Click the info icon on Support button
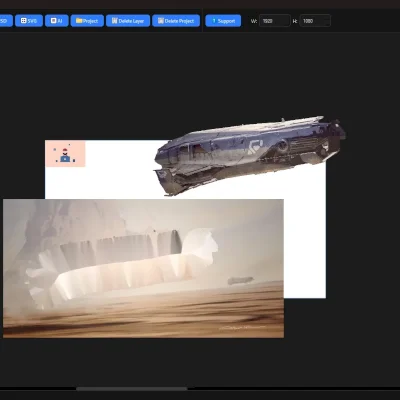This screenshot has width=400, height=400. [x=214, y=21]
